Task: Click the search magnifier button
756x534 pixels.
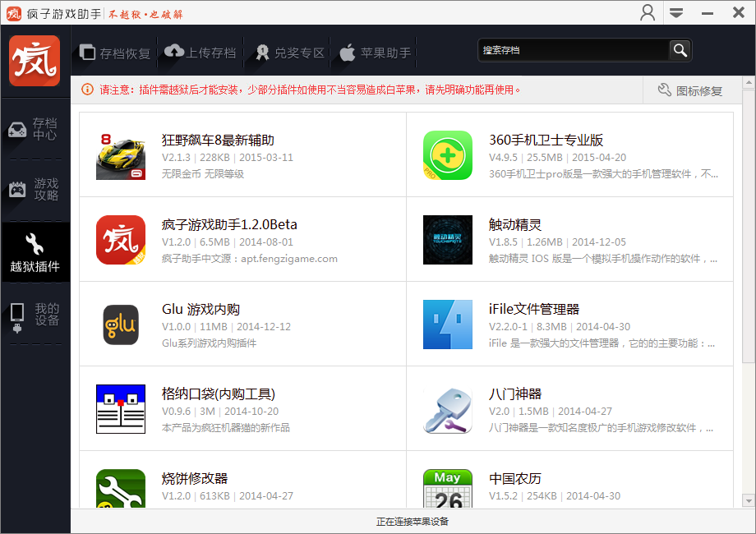Action: [x=680, y=50]
